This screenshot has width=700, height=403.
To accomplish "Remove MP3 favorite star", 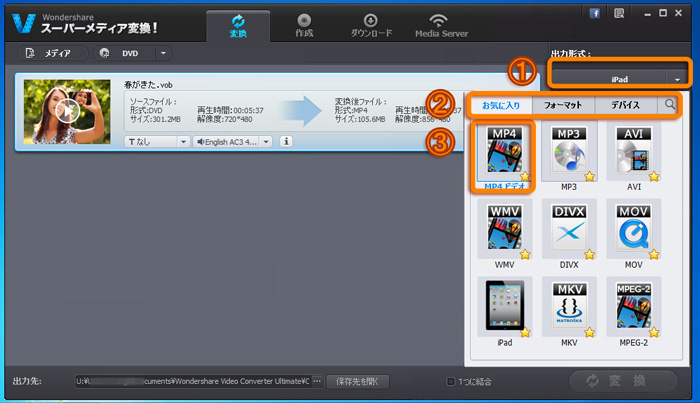I will tap(590, 177).
